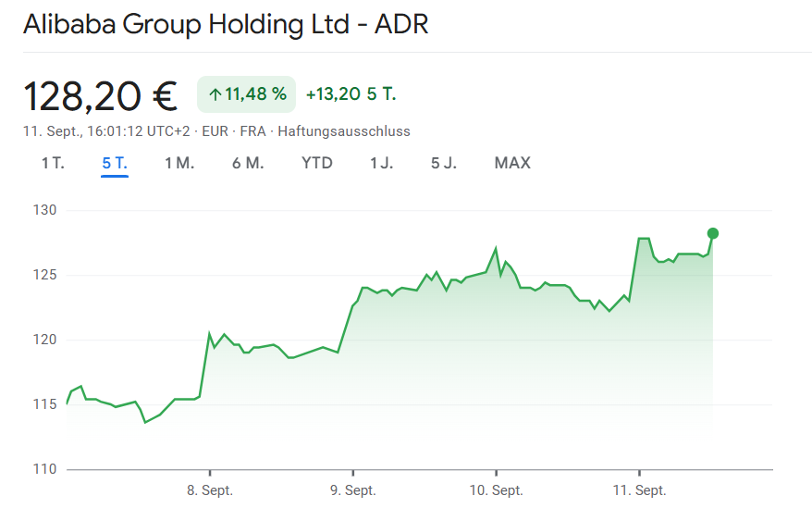Click the Alibaba Group Holding Ltd title
812x508 pixels.
226,25
